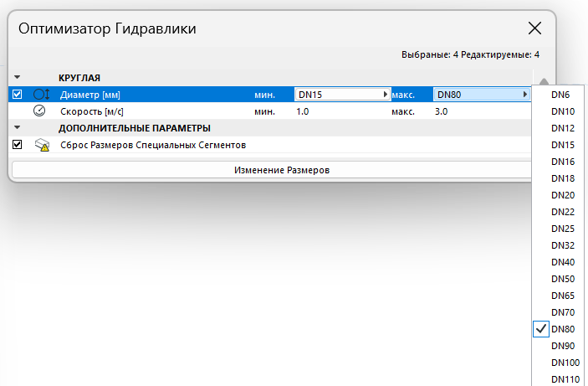The image size is (588, 386).
Task: Choose DN15 in the dropdown list
Action: [x=558, y=145]
